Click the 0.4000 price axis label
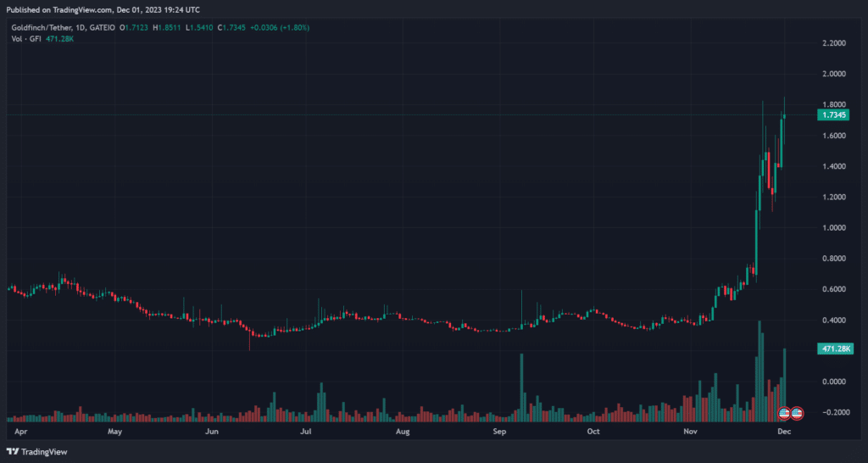868x463 pixels. (x=832, y=320)
